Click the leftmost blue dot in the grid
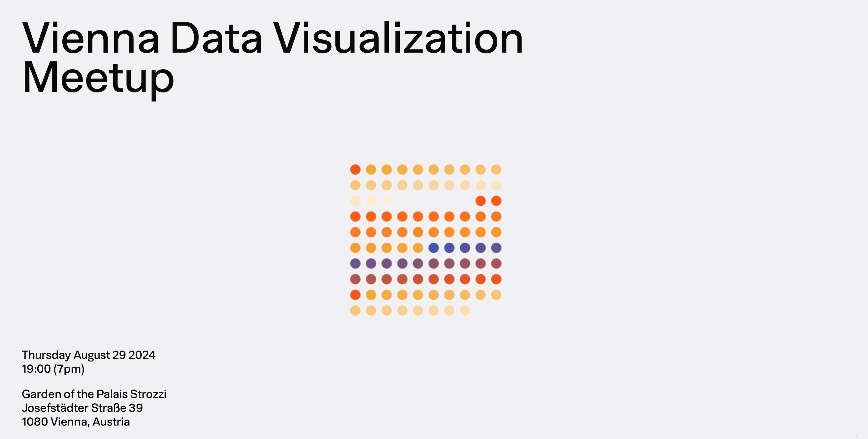 [x=434, y=248]
